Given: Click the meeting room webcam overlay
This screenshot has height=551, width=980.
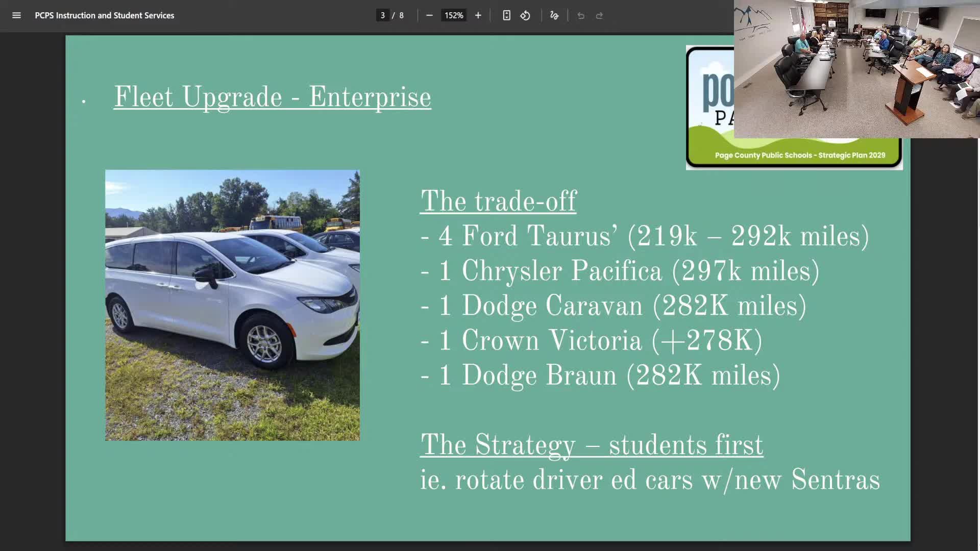Looking at the screenshot, I should (856, 69).
